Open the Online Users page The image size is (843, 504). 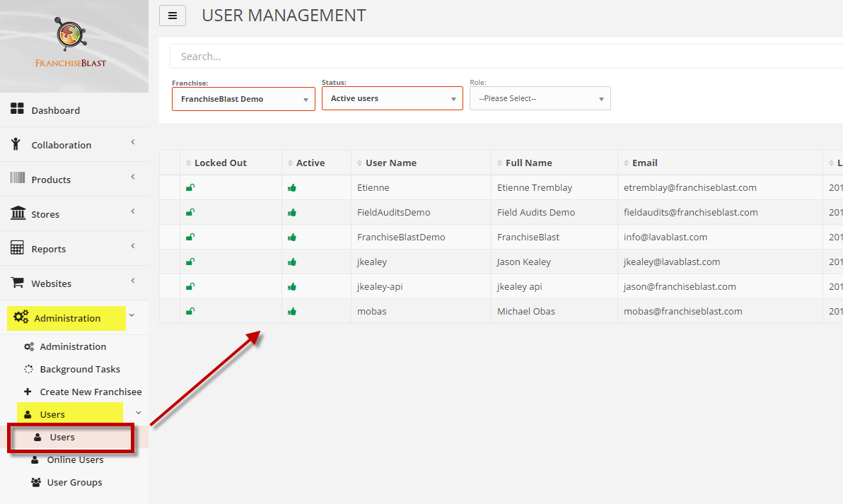click(x=74, y=460)
